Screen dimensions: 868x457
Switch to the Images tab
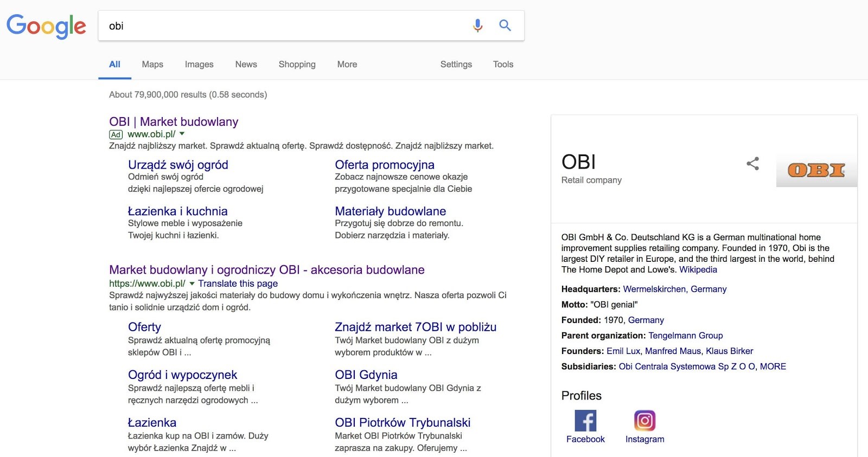pyautogui.click(x=199, y=65)
